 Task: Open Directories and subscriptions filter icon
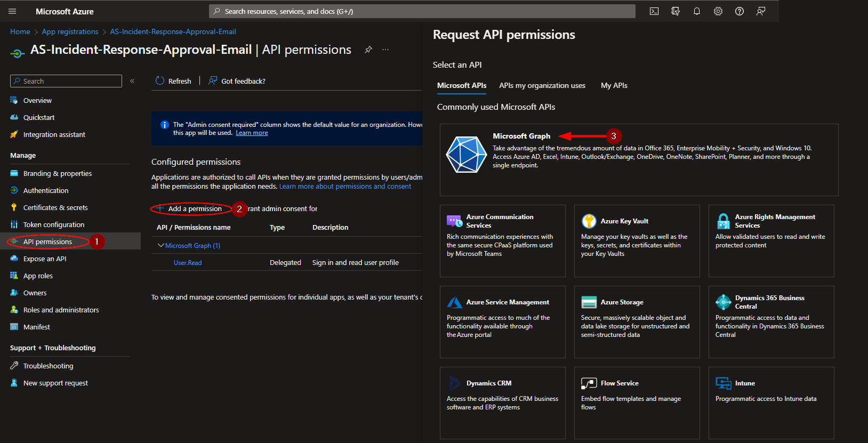pyautogui.click(x=676, y=11)
